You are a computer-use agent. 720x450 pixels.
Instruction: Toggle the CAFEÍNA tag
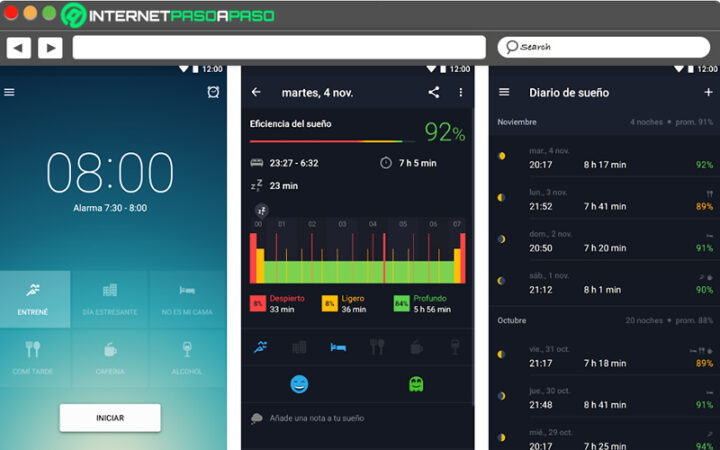click(x=110, y=358)
